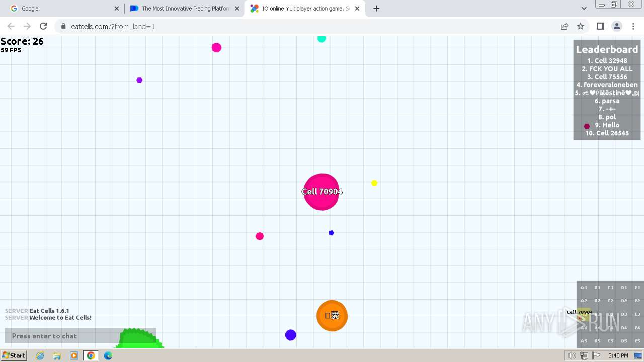
Task: Click minimap sector D3
Action: [624, 314]
